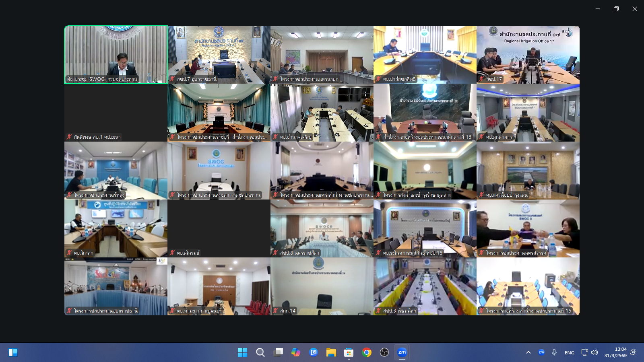
Task: Open Task View on the taskbar
Action: [x=278, y=352]
